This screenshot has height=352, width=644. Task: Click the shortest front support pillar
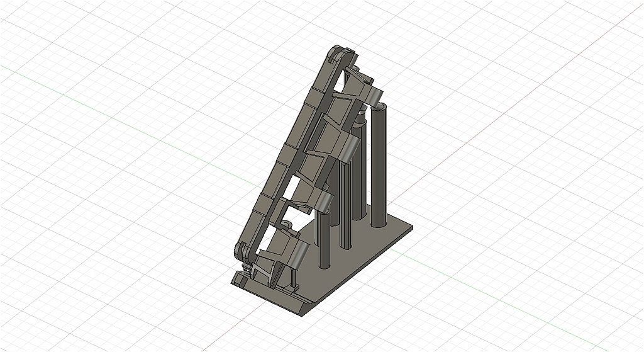click(323, 242)
